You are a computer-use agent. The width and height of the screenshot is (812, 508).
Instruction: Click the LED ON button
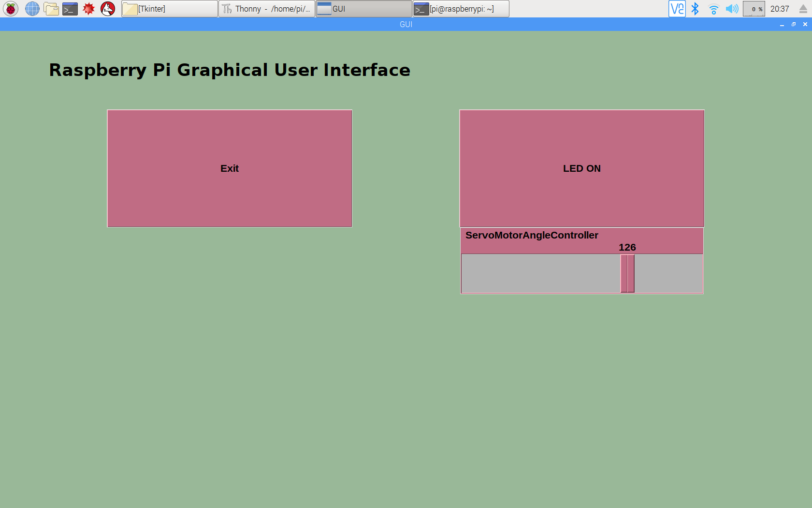pos(582,168)
